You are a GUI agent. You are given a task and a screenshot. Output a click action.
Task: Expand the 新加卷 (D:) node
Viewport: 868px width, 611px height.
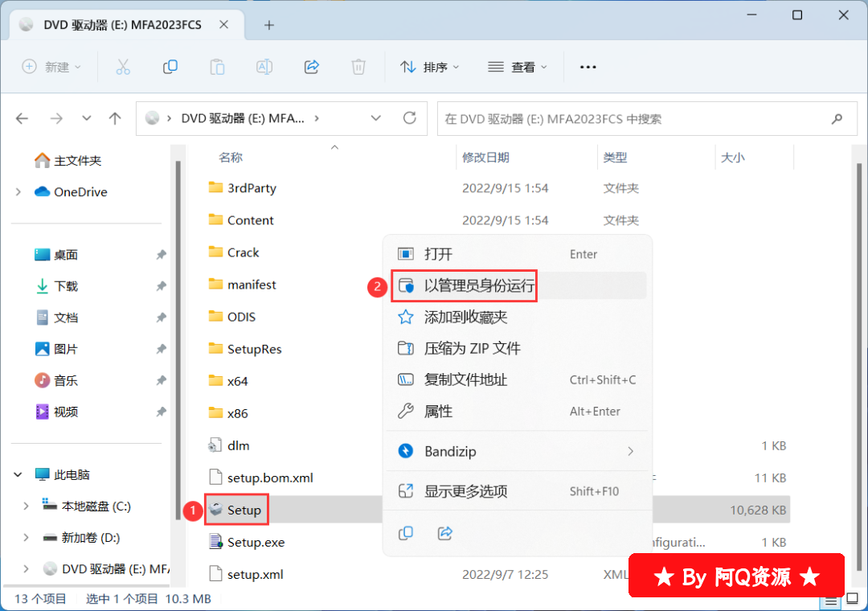[26, 538]
